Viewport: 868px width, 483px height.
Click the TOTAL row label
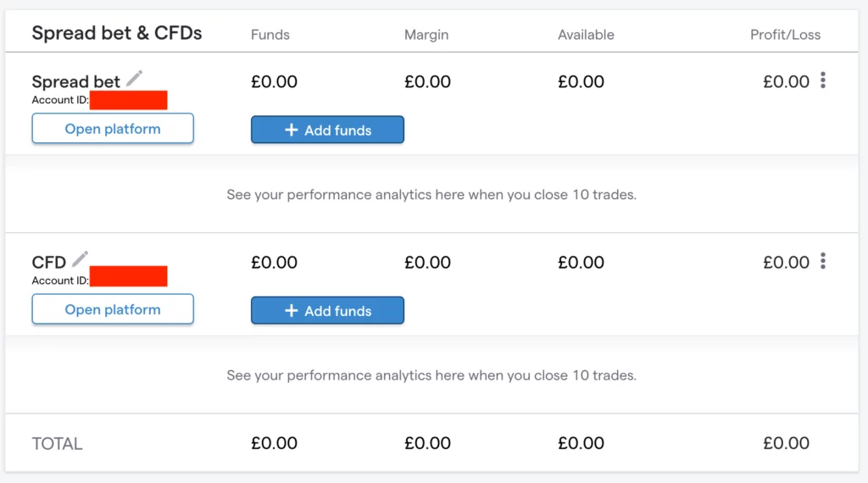pos(57,443)
